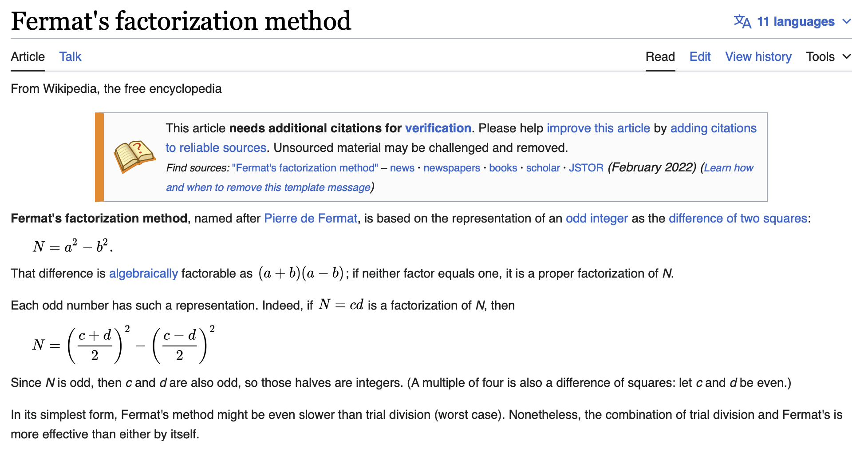Open the Learn how to remove template message link
Screen dimensions: 868x461
729,168
